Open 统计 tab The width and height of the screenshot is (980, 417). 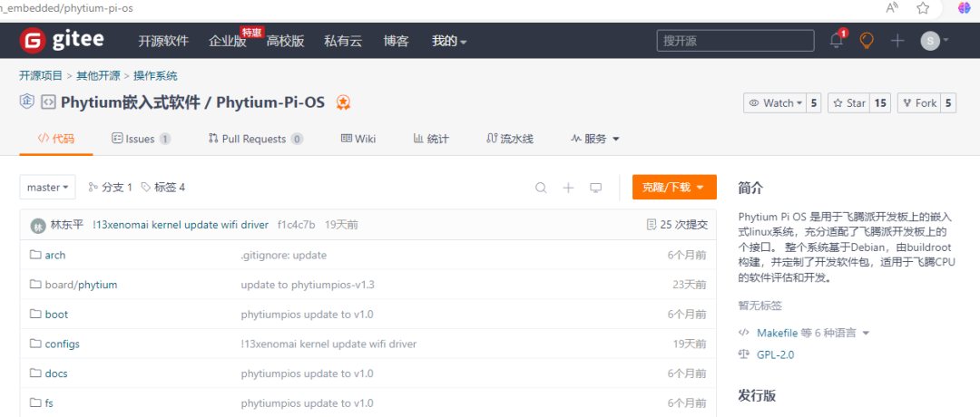(431, 139)
